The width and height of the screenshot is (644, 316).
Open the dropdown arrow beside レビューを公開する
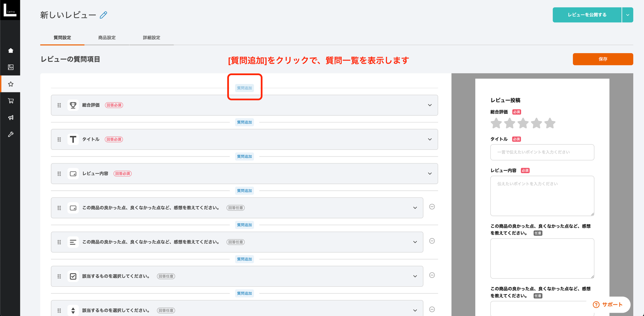(x=627, y=15)
